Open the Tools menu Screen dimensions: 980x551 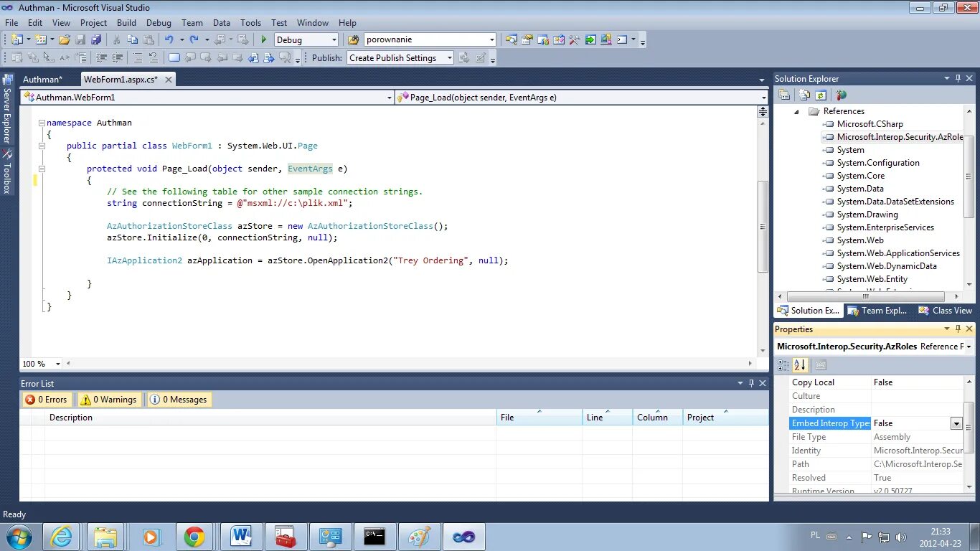coord(250,23)
